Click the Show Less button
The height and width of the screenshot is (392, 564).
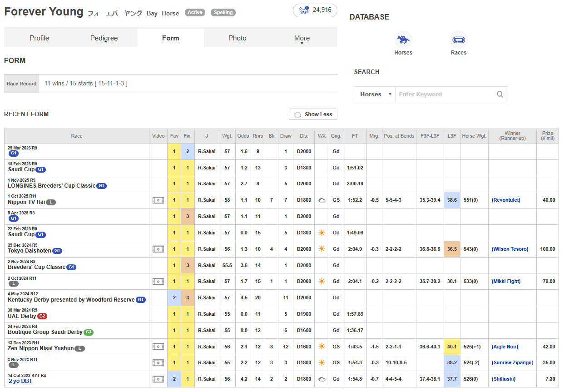(x=313, y=114)
